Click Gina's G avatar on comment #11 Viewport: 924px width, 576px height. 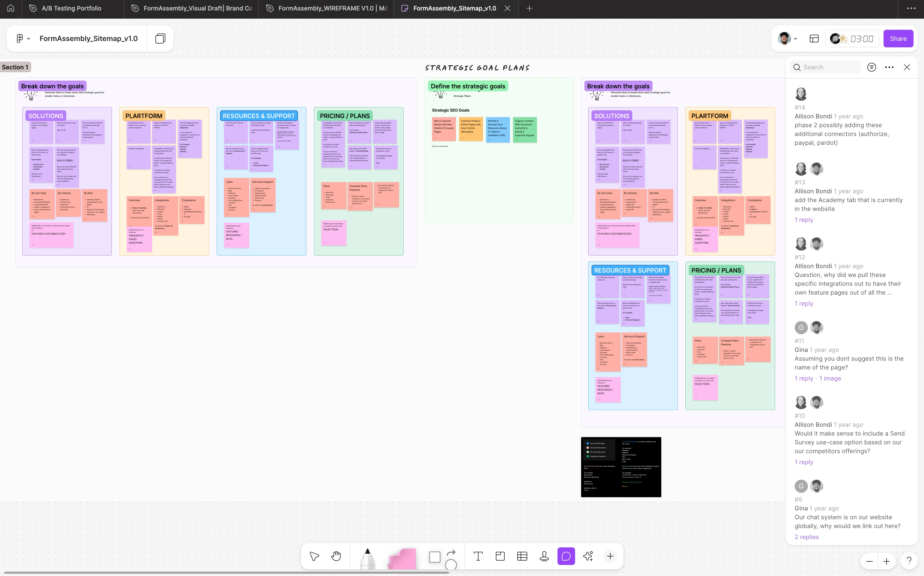tap(801, 327)
